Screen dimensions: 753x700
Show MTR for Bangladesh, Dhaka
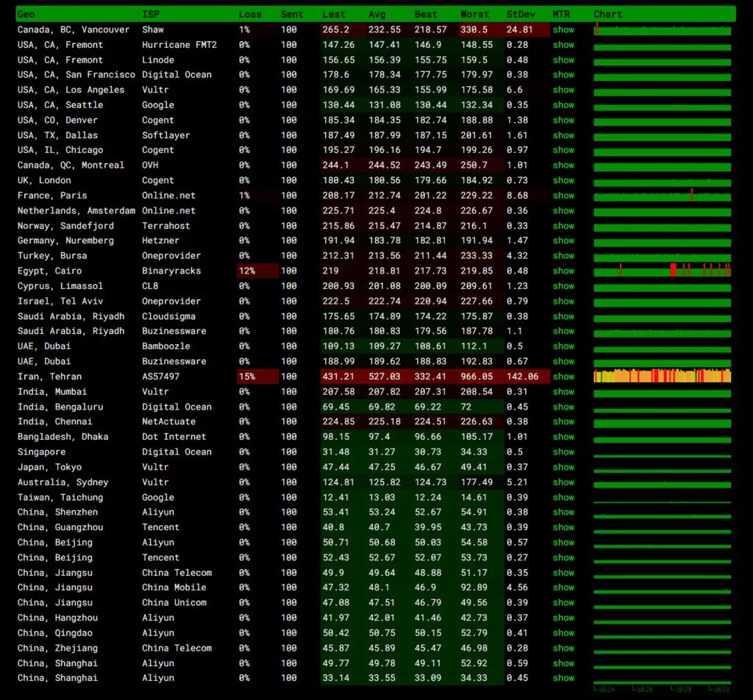click(563, 437)
